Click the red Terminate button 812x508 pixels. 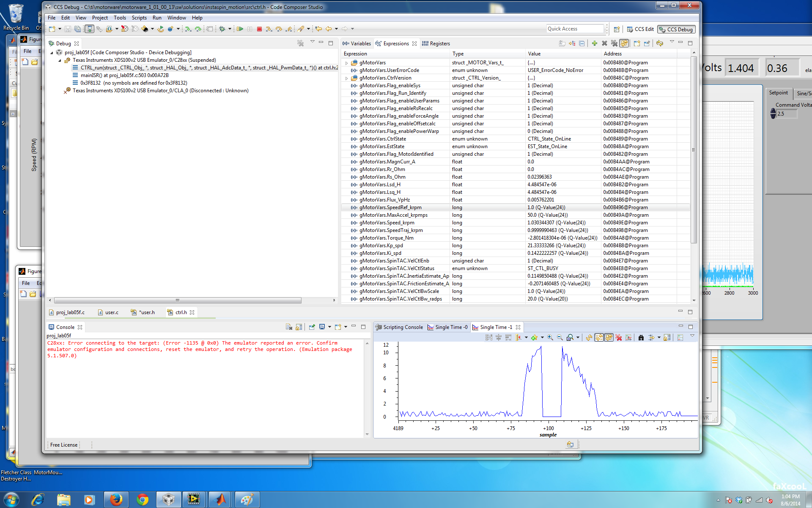[x=260, y=29]
